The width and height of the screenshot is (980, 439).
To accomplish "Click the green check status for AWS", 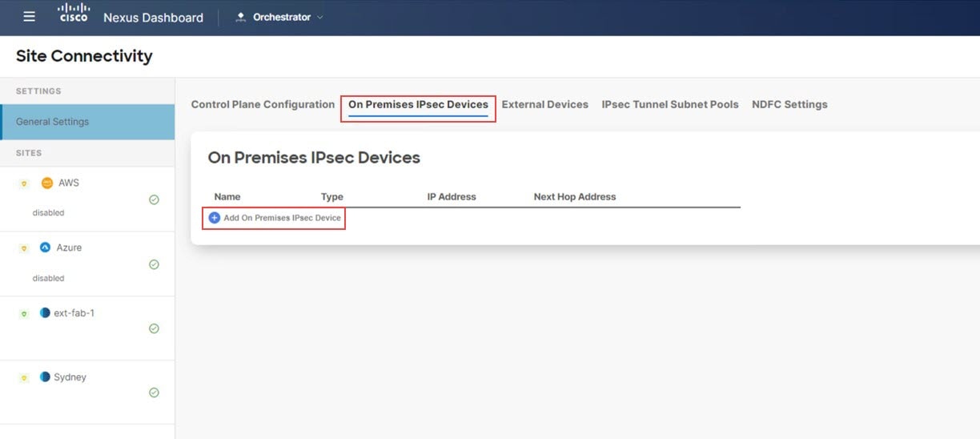I will click(154, 199).
